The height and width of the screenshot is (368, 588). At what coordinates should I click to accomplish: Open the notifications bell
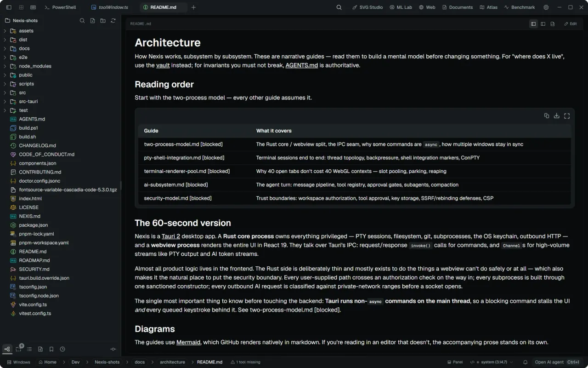(526, 362)
